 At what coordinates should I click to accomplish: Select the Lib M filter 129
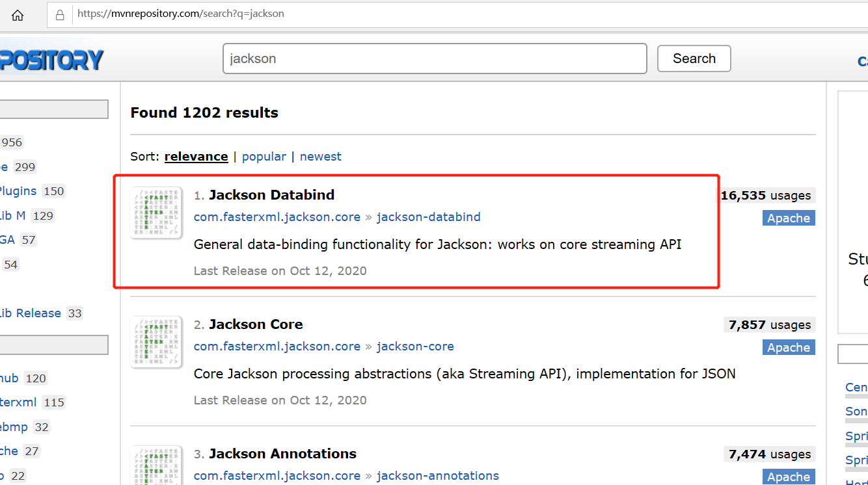coord(27,216)
